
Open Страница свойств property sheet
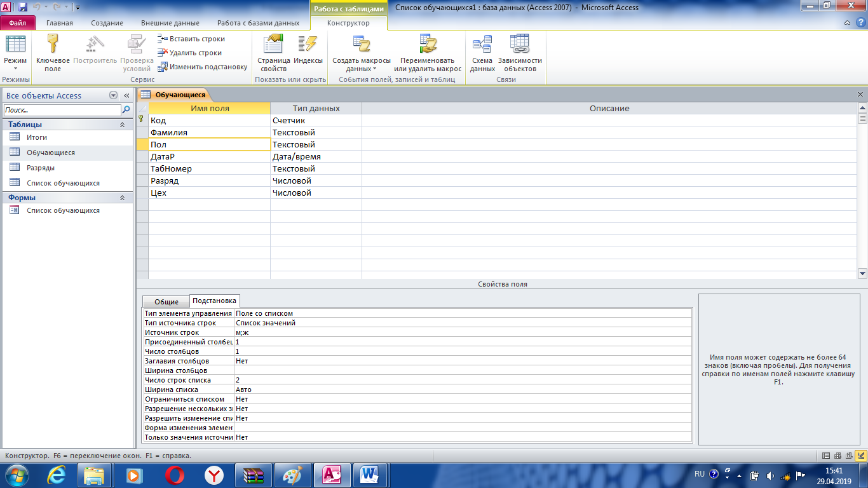[x=274, y=44]
